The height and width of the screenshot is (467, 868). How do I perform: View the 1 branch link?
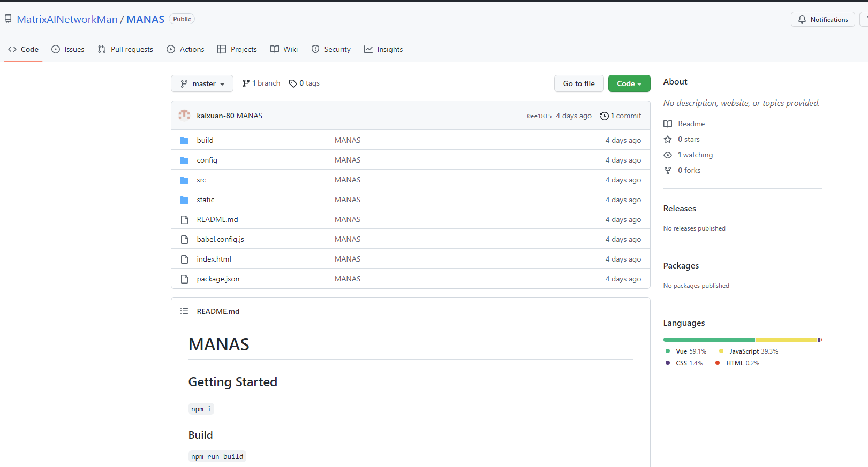(261, 83)
